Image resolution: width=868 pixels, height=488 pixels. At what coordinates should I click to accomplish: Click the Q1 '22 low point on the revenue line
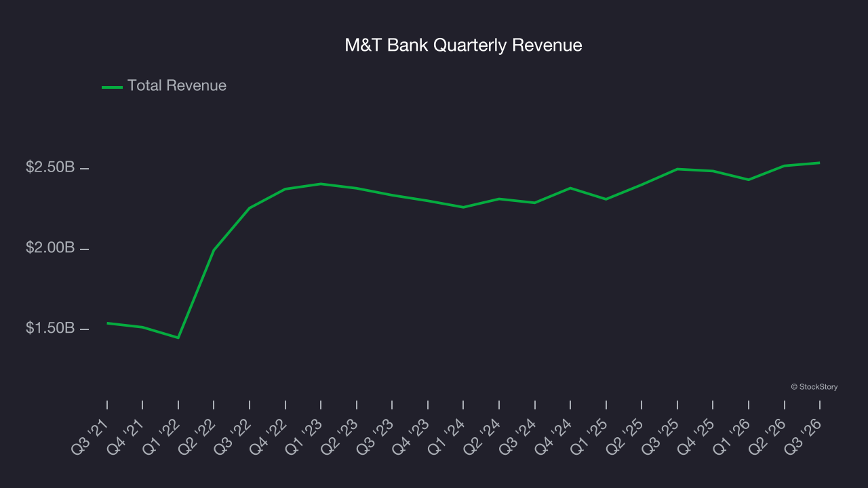pyautogui.click(x=178, y=338)
